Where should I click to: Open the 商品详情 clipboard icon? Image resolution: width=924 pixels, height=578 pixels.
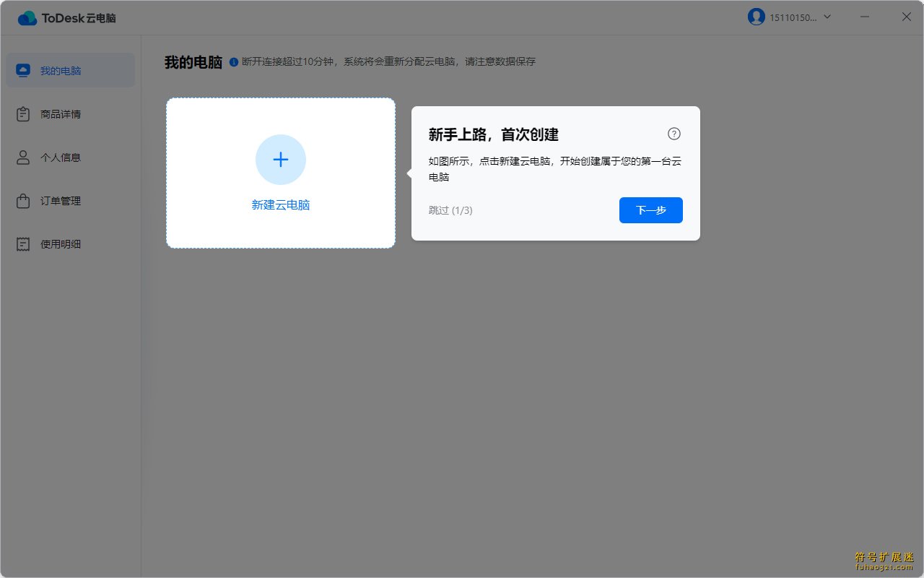click(x=23, y=114)
